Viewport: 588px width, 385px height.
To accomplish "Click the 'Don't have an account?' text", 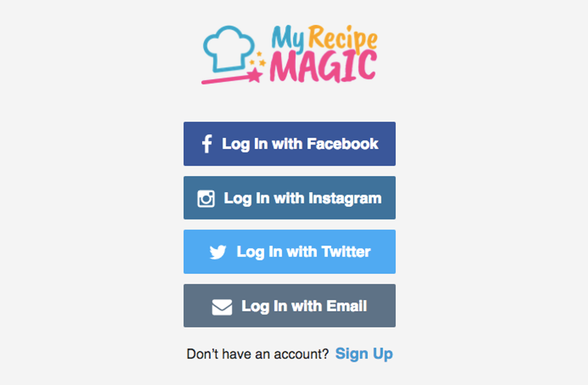I will coord(257,354).
